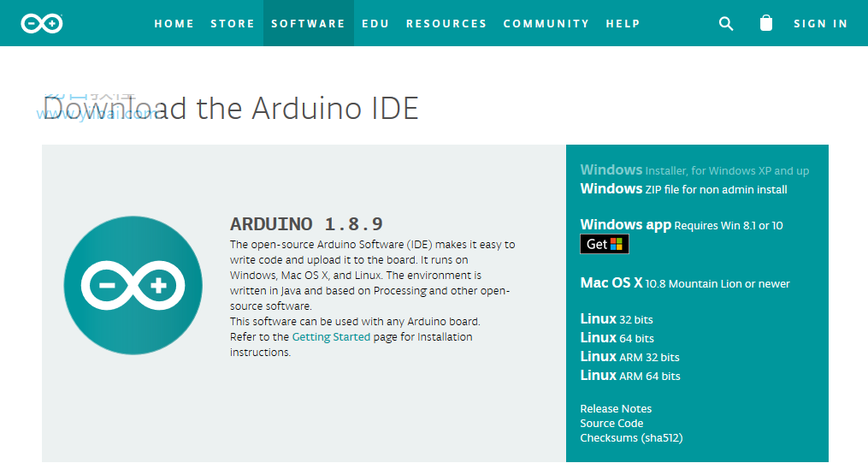868x475 pixels.
Task: Click Windows app Requires Win 8.1 or 10
Action: [x=682, y=225]
